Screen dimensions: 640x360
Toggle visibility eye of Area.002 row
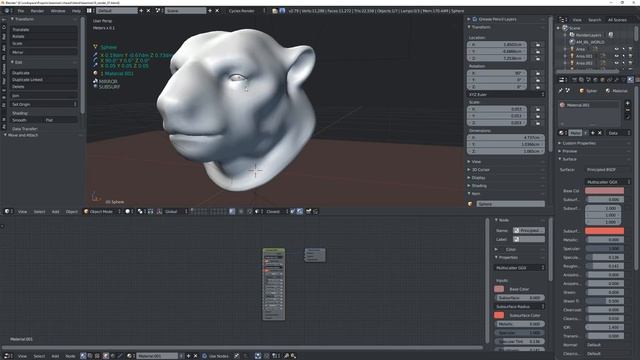coord(617,63)
